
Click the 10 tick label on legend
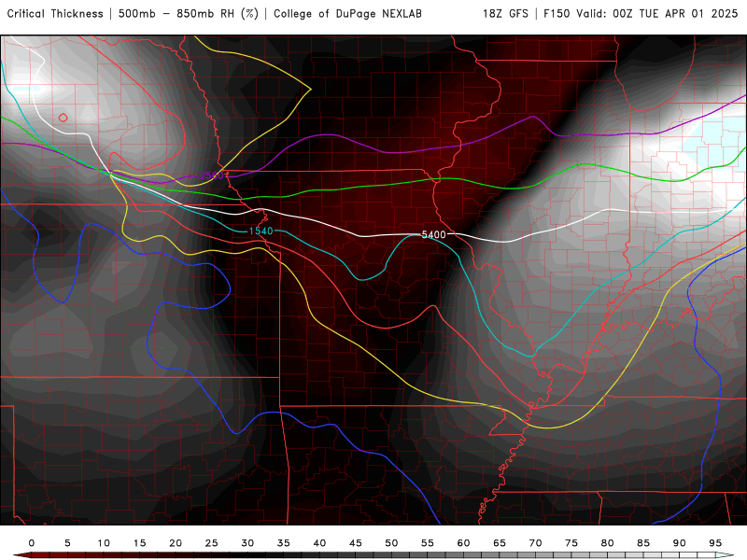pyautogui.click(x=104, y=543)
